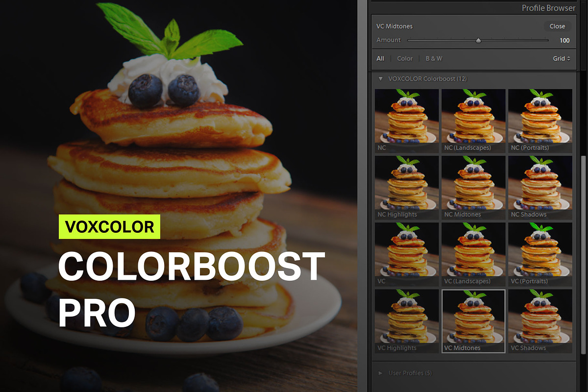Collapse the VOXCOLOR Colorboost group

(x=380, y=78)
